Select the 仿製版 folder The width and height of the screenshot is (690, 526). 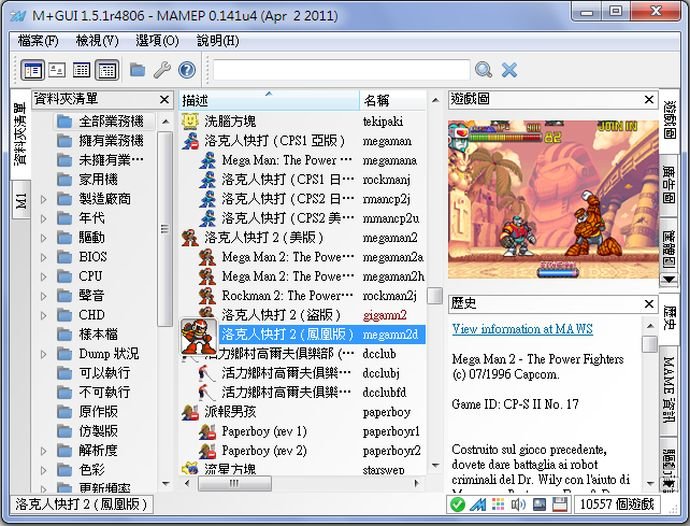tap(87, 431)
